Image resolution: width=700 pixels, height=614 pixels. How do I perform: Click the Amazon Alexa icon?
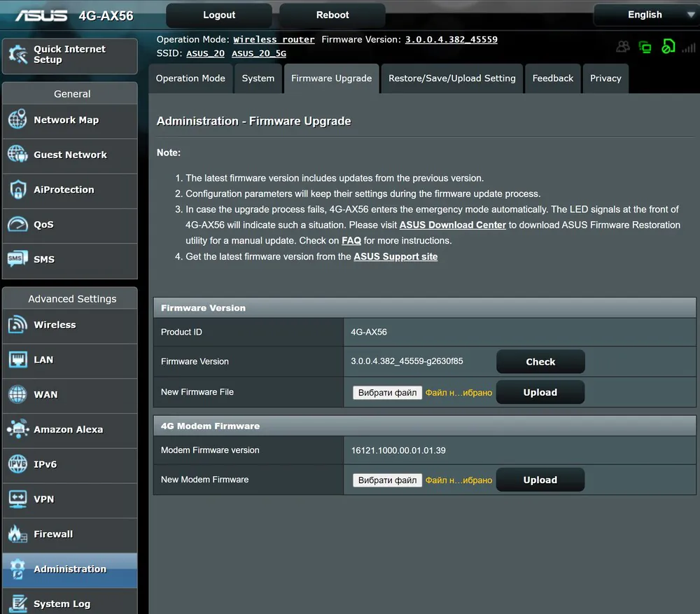pyautogui.click(x=18, y=428)
